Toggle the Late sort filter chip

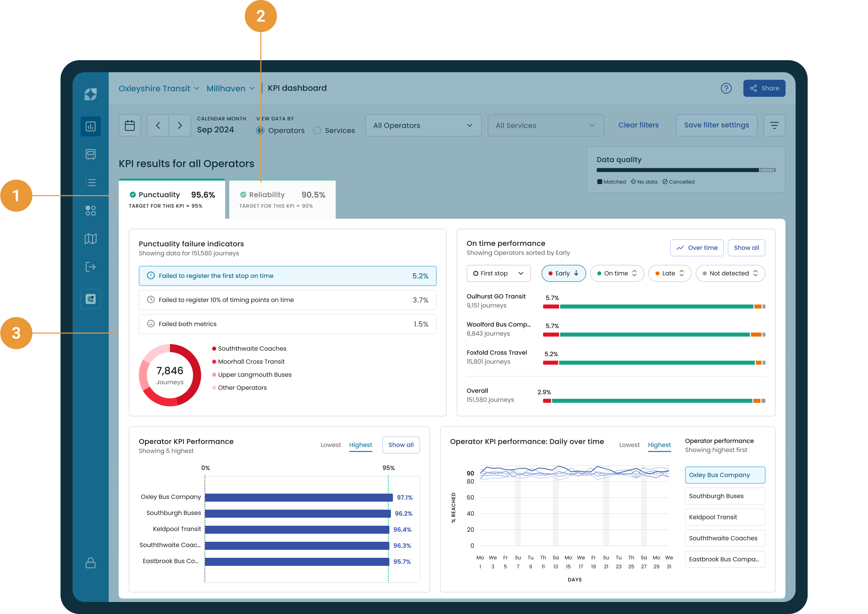(669, 273)
